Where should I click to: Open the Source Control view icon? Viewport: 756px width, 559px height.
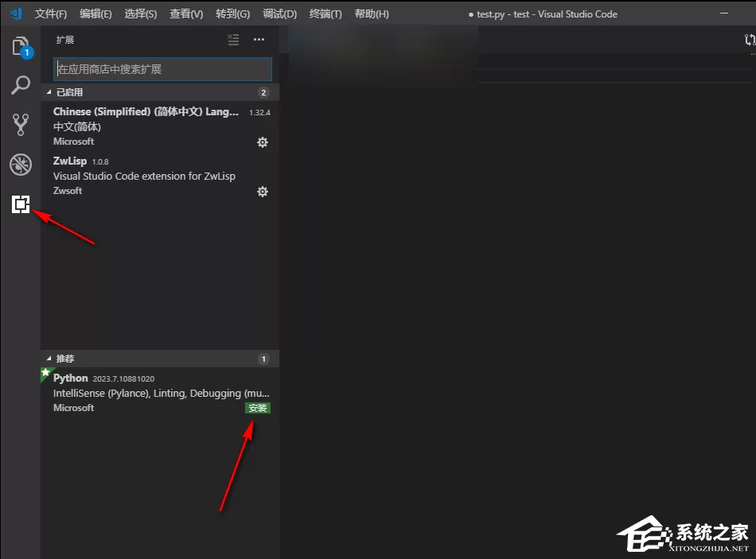pos(21,124)
